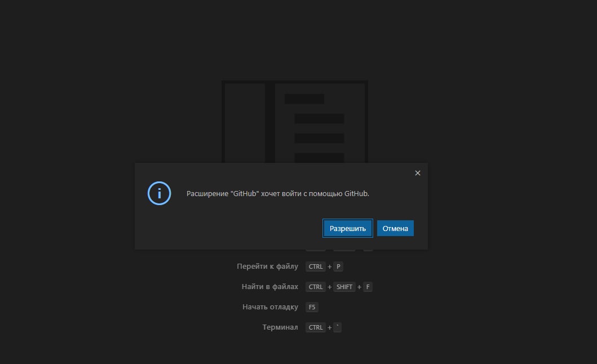Viewport: 597px width, 364px height.
Task: Click the CTRL key hint in Перейти к файлу row
Action: pyautogui.click(x=316, y=267)
